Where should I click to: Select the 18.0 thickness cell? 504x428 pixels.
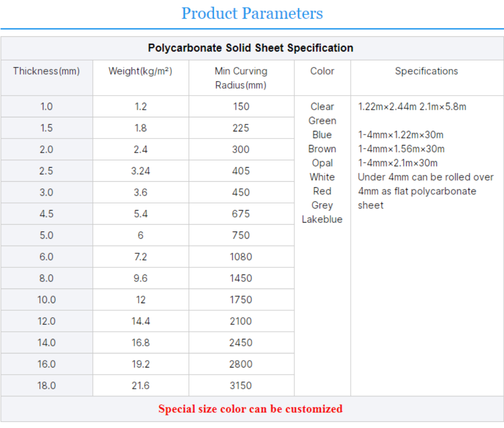(x=46, y=386)
